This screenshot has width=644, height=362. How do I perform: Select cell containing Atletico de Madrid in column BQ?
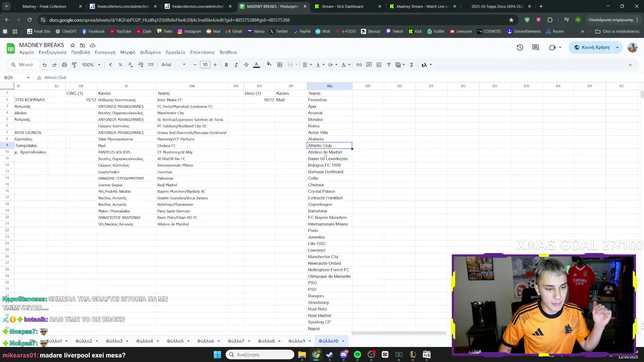[330, 152]
